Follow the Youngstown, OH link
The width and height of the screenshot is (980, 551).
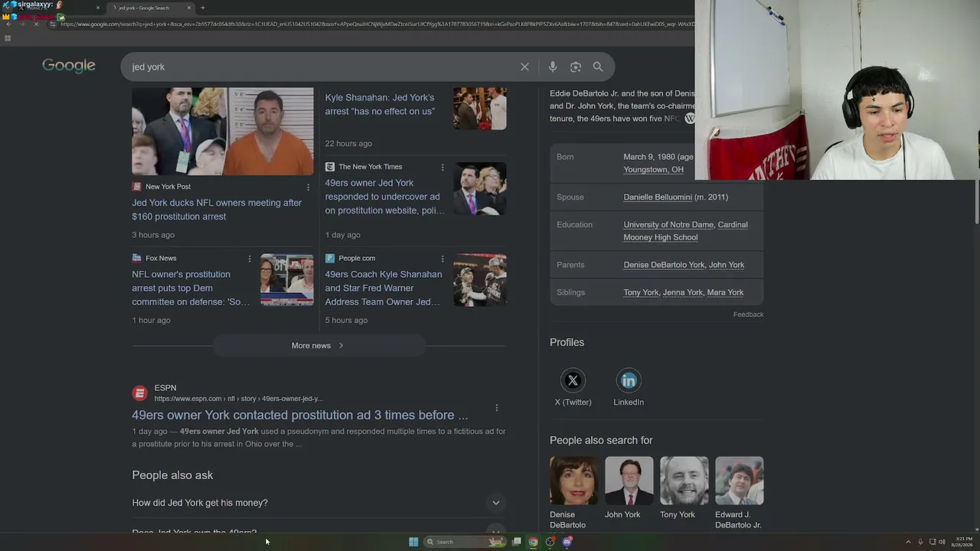[653, 170]
